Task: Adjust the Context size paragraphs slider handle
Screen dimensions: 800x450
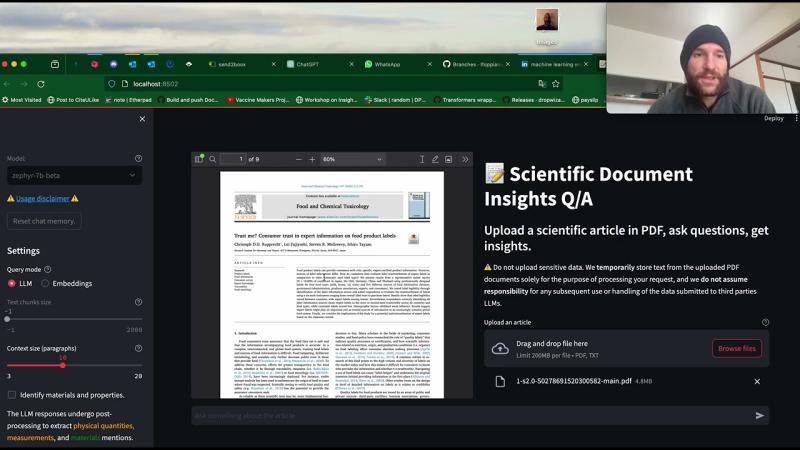Action: click(63, 365)
